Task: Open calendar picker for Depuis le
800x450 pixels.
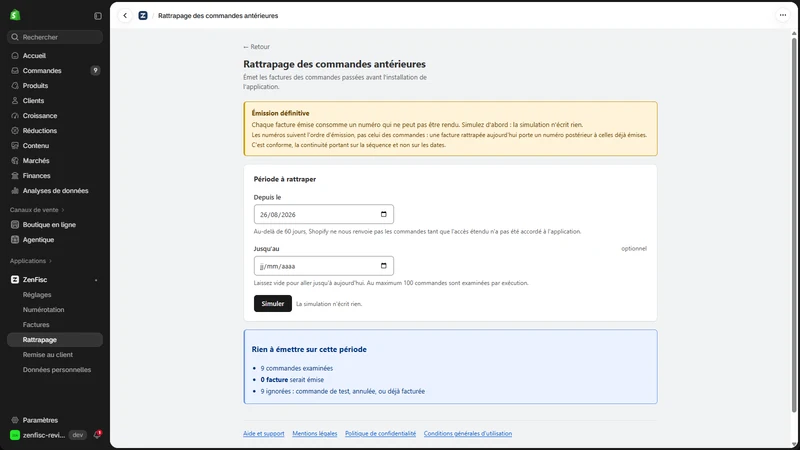Action: tap(384, 214)
